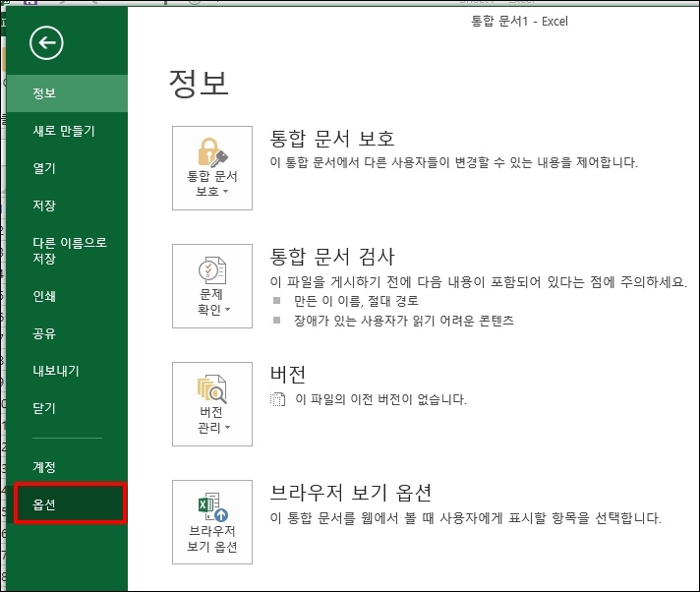
Task: Open the 인쇄 sidebar page
Action: pyautogui.click(x=67, y=296)
